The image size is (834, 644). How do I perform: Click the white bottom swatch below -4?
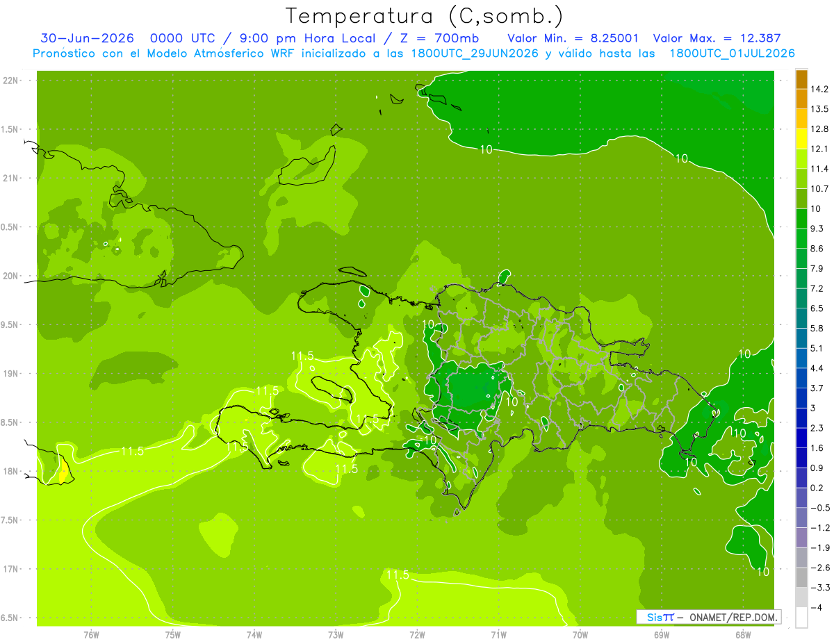pyautogui.click(x=801, y=617)
